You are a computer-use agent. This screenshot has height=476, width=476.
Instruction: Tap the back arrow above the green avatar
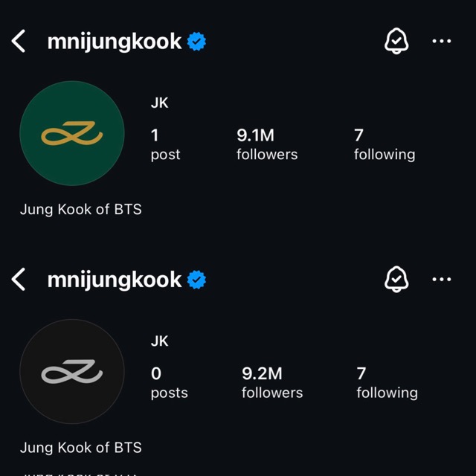point(19,42)
